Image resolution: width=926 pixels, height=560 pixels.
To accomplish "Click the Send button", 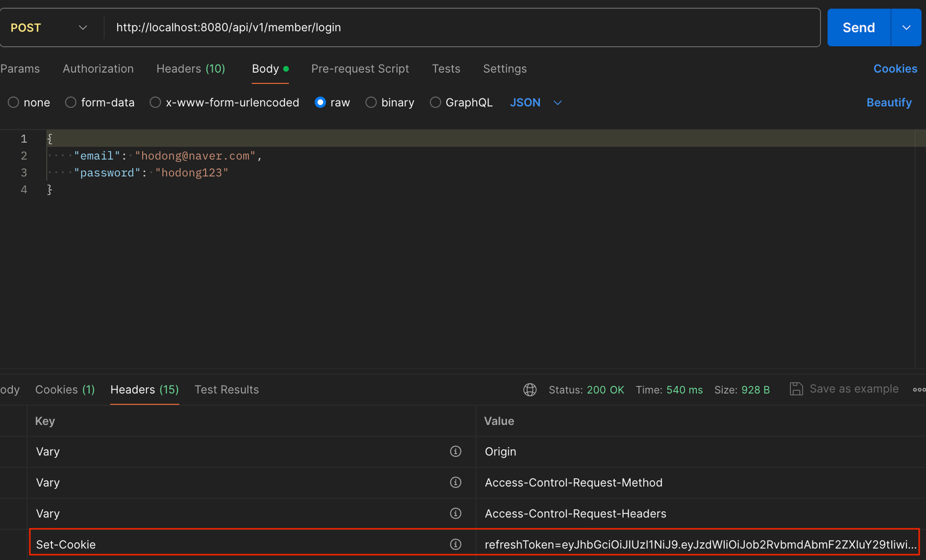I will 858,27.
